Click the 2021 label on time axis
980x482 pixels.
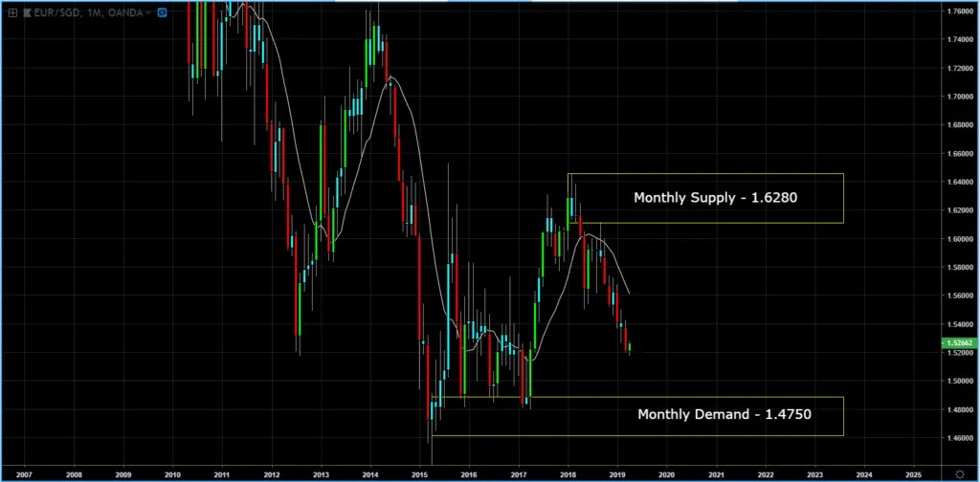click(x=716, y=474)
